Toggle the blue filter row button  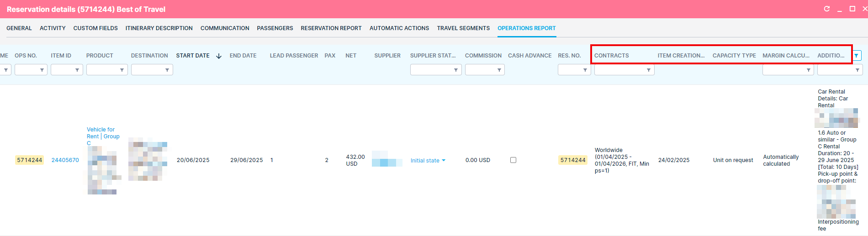(857, 56)
